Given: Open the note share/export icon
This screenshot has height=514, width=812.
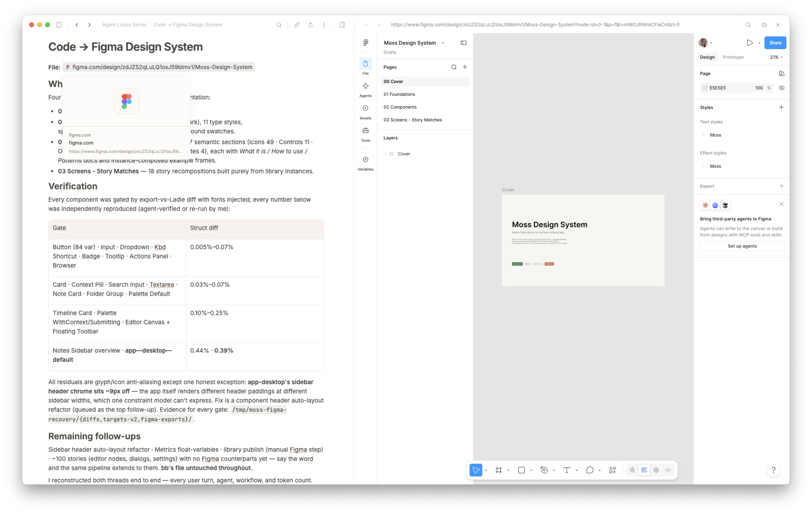Looking at the screenshot, I should 310,25.
